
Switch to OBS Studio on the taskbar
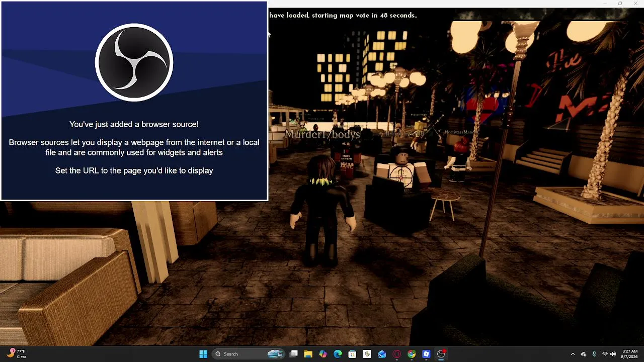[x=441, y=354]
